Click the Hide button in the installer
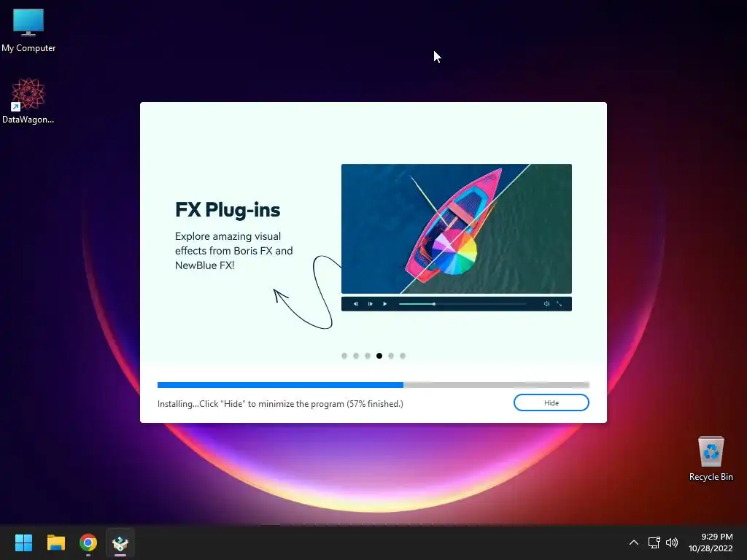The height and width of the screenshot is (560, 747). pos(551,402)
